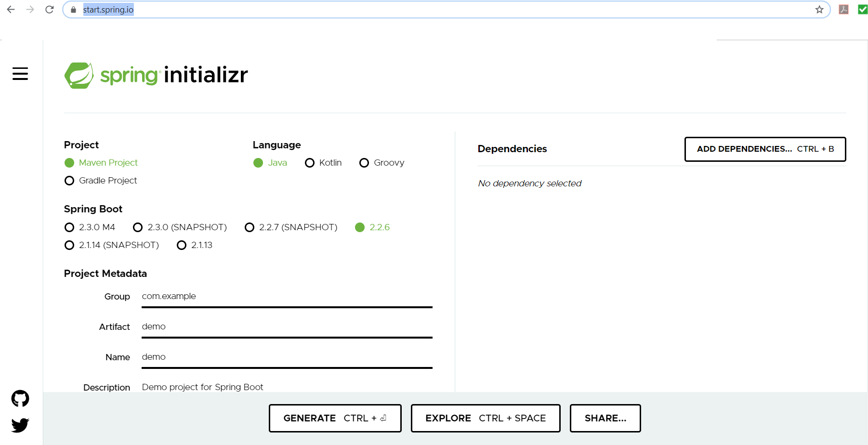The image size is (868, 445).
Task: Open the GitHub icon link
Action: click(20, 398)
